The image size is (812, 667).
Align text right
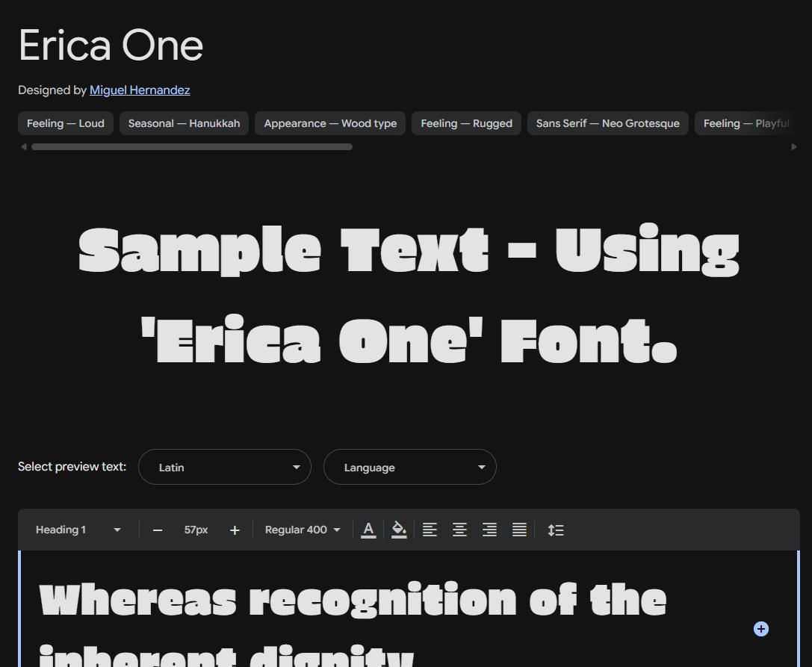click(489, 530)
